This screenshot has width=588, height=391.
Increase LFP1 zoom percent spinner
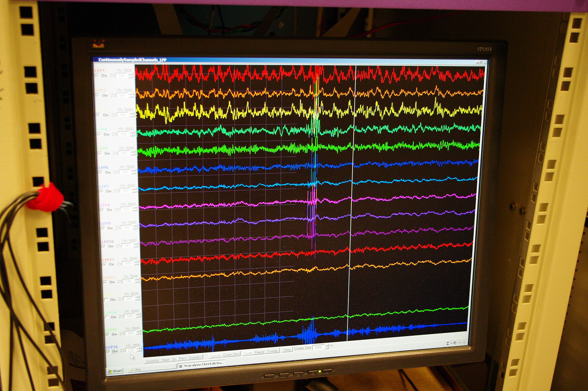pos(131,74)
